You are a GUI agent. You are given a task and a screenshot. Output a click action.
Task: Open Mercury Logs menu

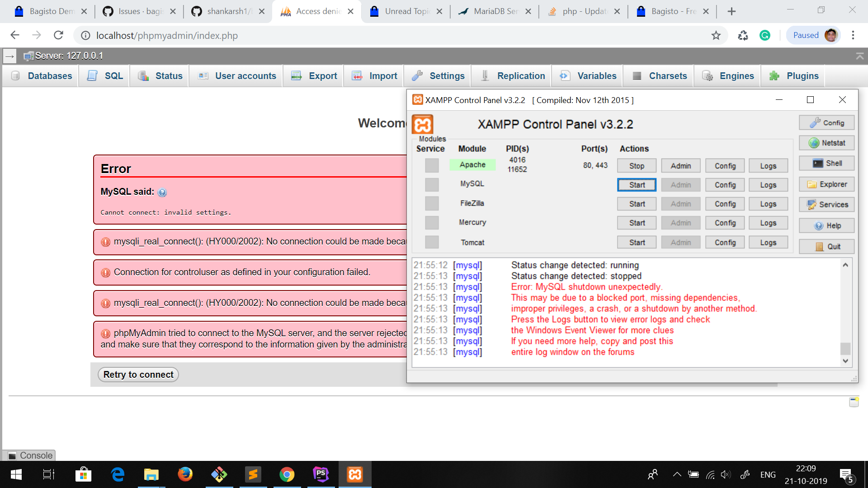768,223
